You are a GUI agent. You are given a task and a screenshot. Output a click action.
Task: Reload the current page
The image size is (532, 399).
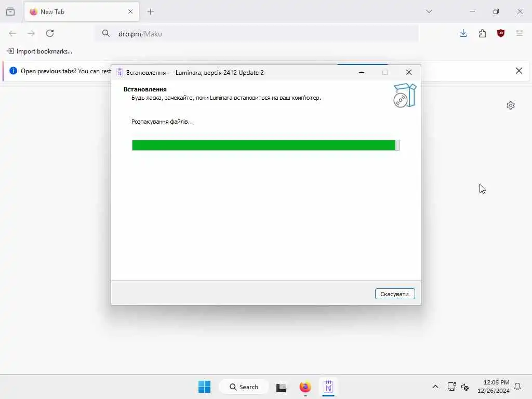tap(50, 33)
